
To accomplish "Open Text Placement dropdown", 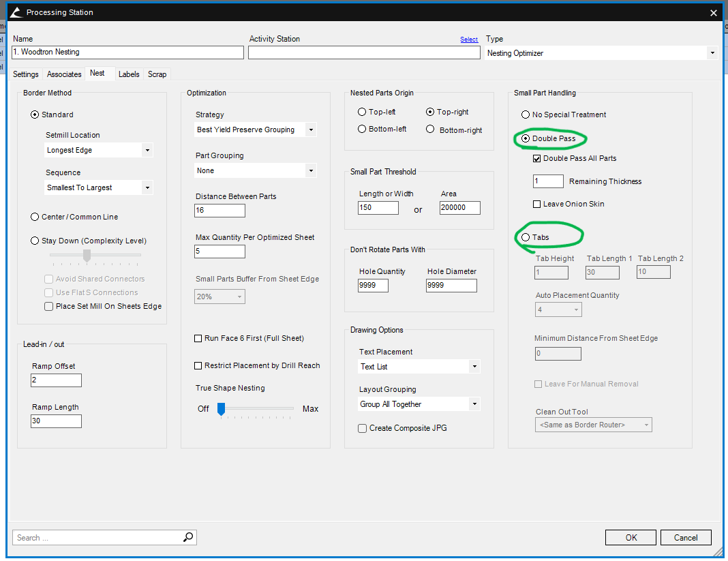I will 474,367.
